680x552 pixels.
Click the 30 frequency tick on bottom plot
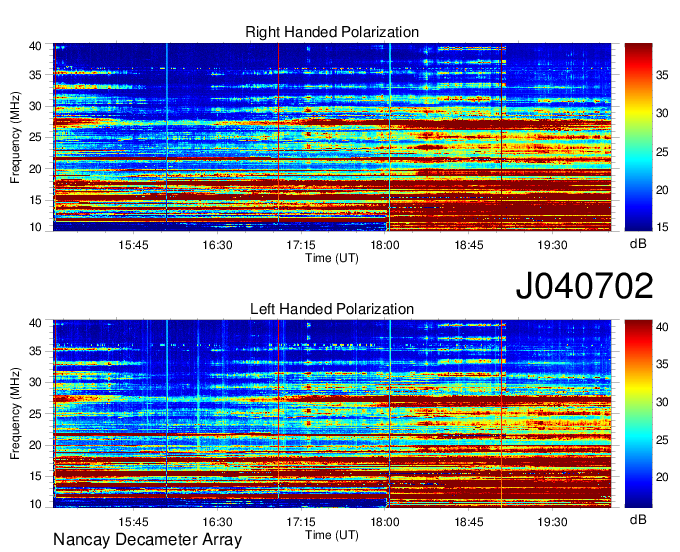pyautogui.click(x=35, y=382)
